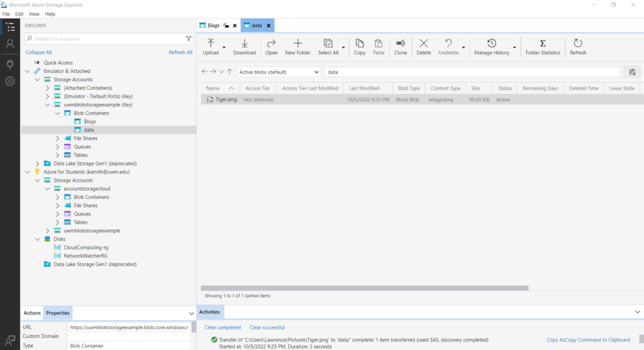Click the Search for resources field
The image size is (644, 350).
(x=109, y=38)
